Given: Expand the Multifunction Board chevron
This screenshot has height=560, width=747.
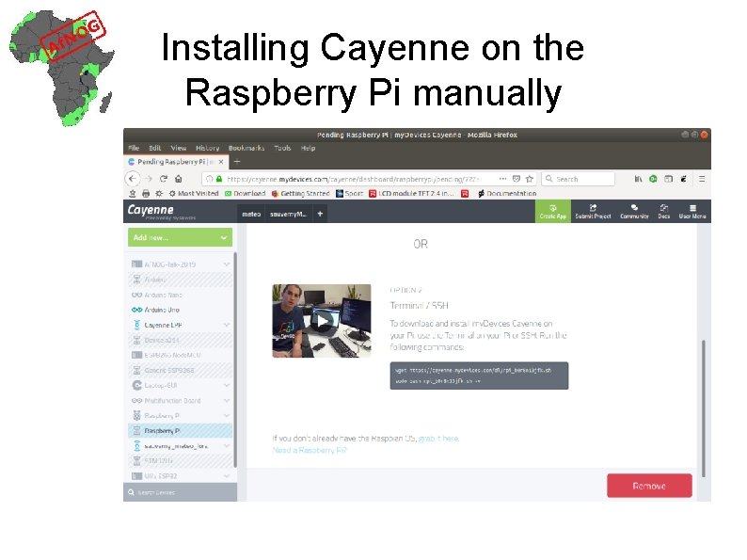Looking at the screenshot, I should click(x=227, y=401).
